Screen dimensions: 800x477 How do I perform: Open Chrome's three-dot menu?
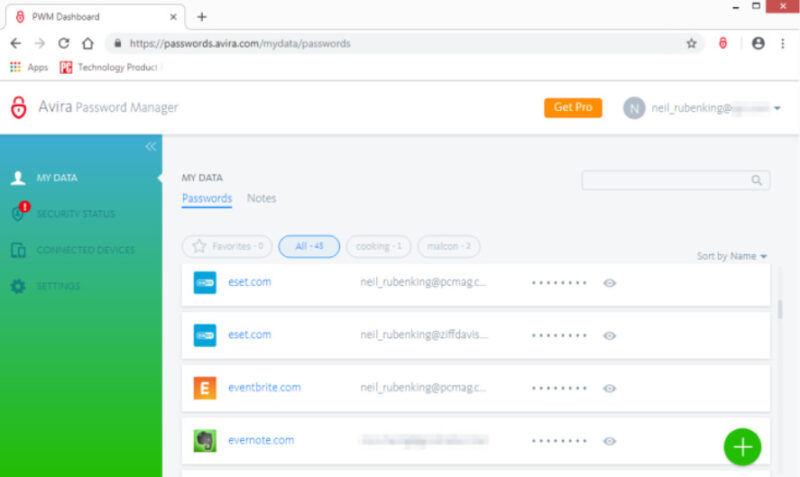pyautogui.click(x=782, y=44)
